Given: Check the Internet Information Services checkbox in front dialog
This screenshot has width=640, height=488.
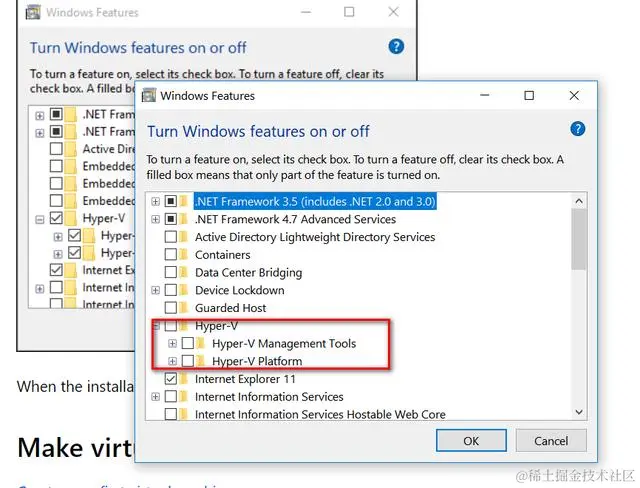Looking at the screenshot, I should coord(171,397).
